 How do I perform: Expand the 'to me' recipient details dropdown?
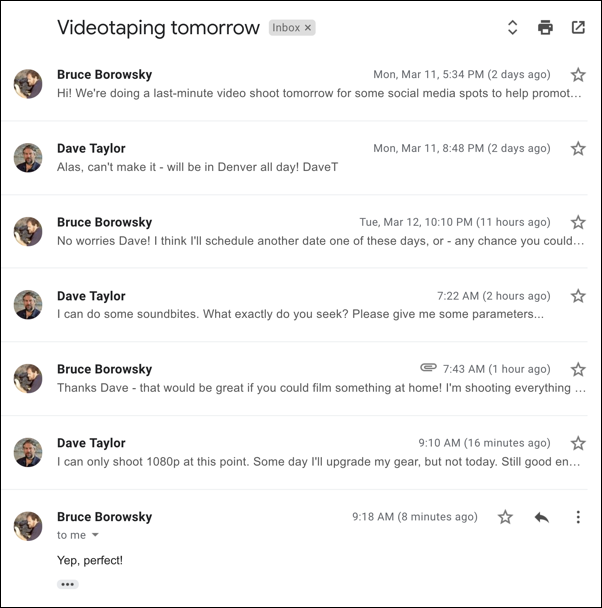[95, 535]
